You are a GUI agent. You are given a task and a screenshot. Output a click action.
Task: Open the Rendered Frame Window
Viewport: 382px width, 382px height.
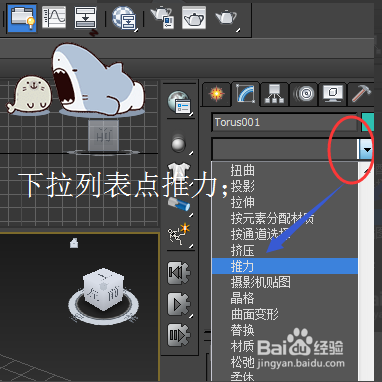tap(194, 18)
